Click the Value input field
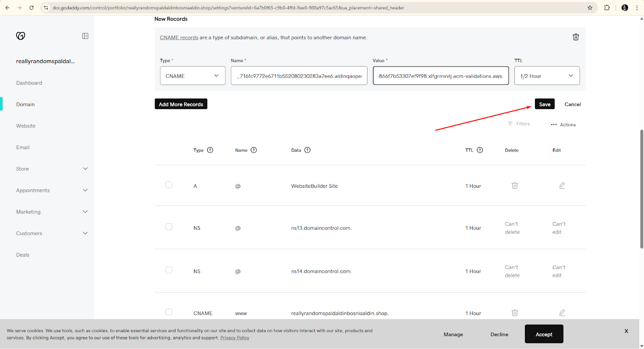The image size is (644, 349). coord(441,76)
